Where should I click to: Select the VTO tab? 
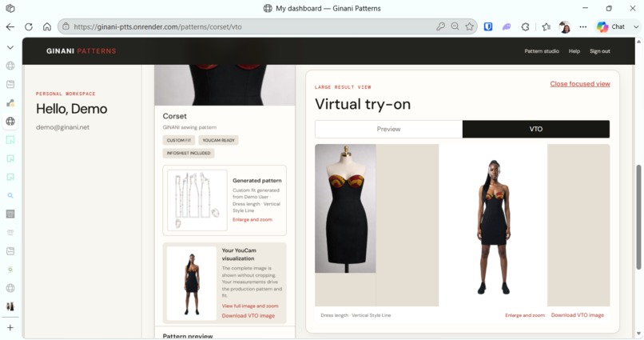tap(536, 129)
